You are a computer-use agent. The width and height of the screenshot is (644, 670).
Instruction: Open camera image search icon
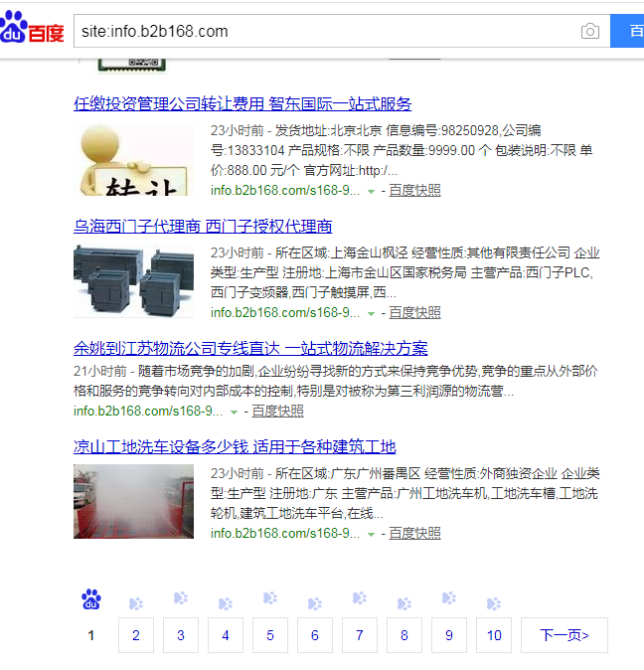589,31
